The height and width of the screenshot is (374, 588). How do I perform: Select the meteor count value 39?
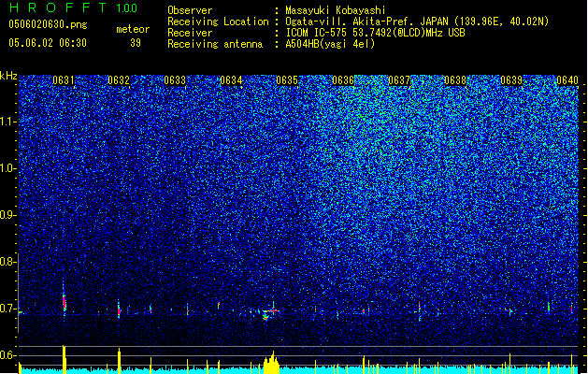(x=136, y=43)
